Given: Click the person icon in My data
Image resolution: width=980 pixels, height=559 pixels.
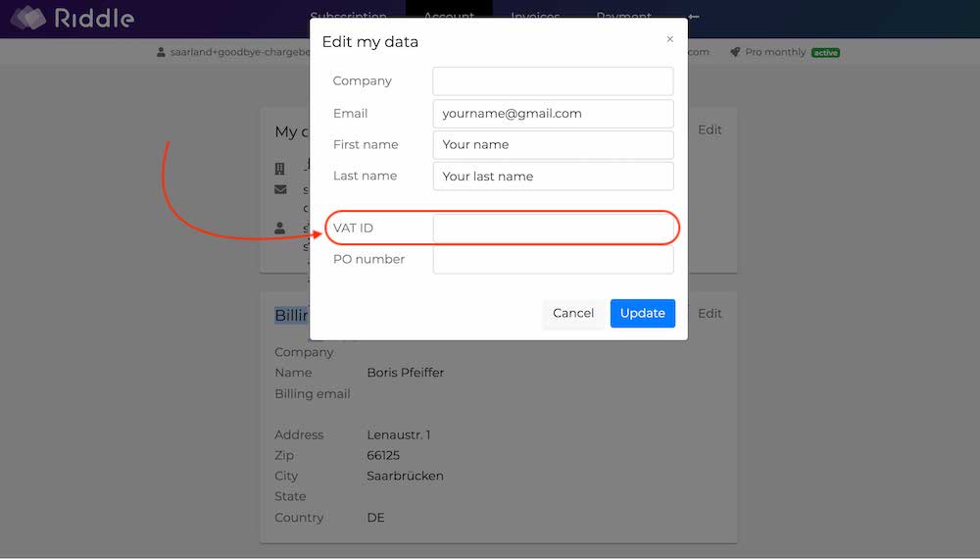Looking at the screenshot, I should pyautogui.click(x=280, y=228).
